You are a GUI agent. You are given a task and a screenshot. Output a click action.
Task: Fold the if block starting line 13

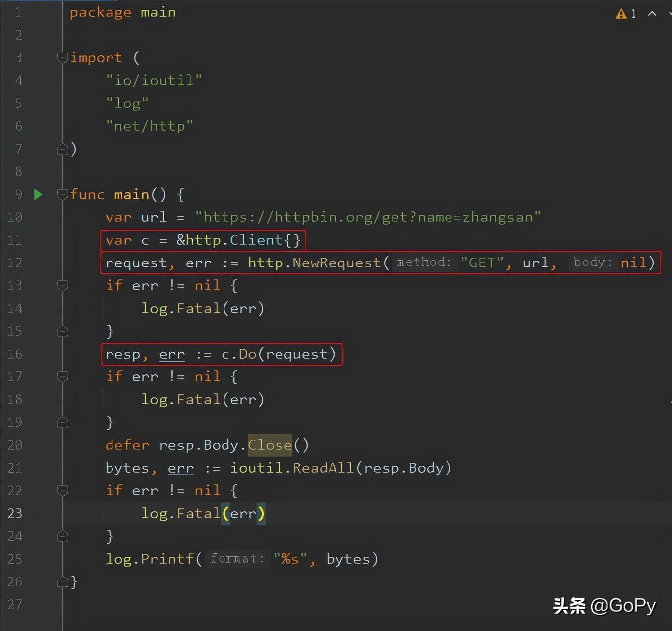(x=62, y=285)
